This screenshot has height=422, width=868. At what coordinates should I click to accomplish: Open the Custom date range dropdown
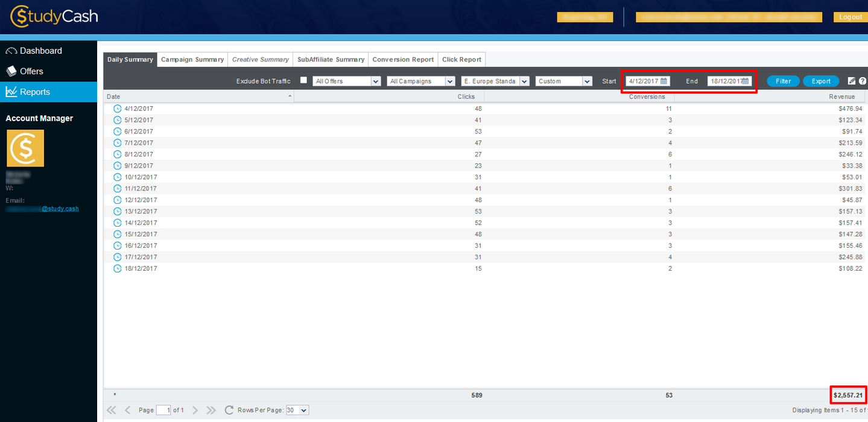587,81
